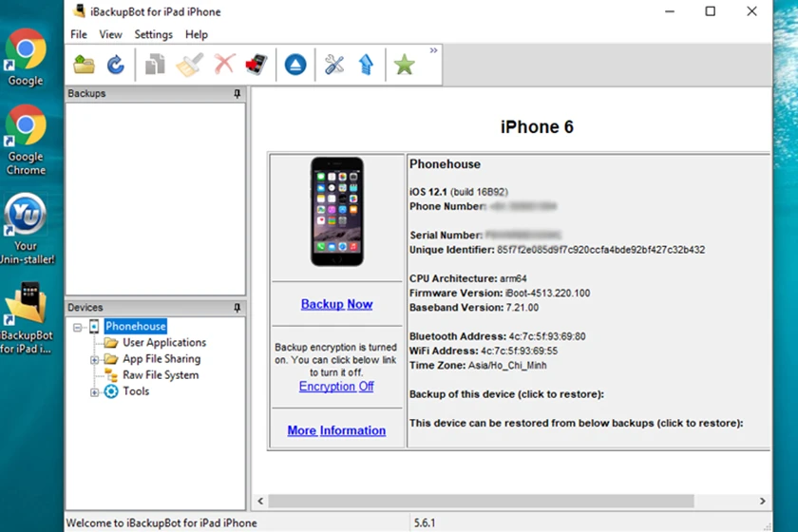Open the Settings menu
This screenshot has width=798, height=532.
click(x=153, y=34)
